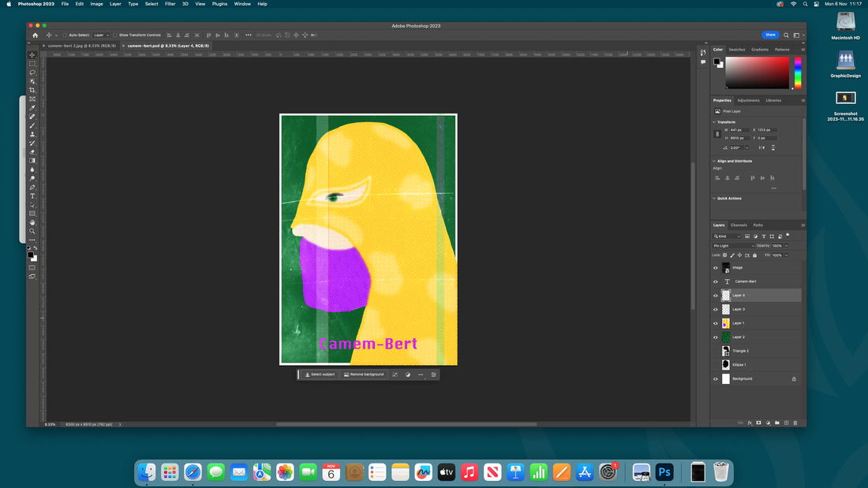
Task: Open Safari from the Dock
Action: tap(193, 472)
